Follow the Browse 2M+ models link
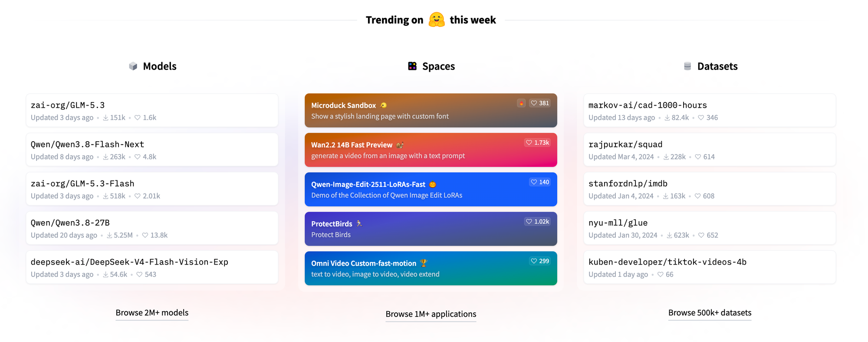 click(x=152, y=313)
